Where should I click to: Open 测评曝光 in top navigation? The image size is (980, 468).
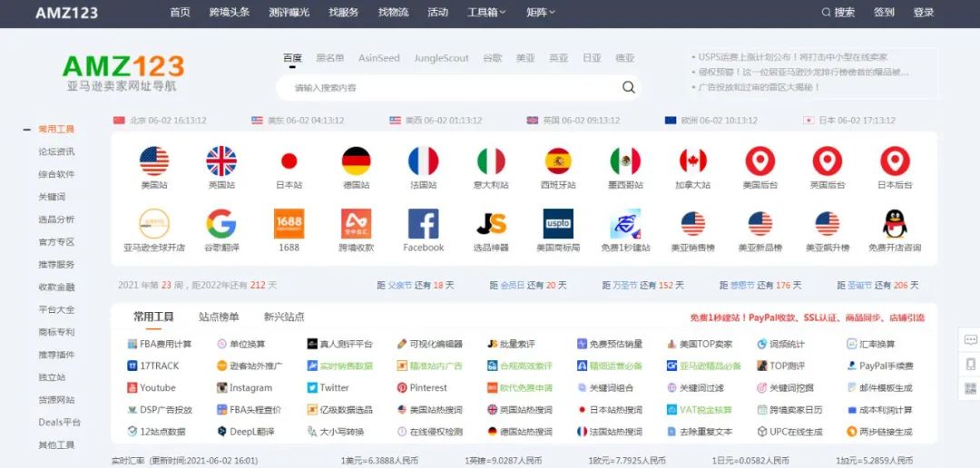click(289, 12)
